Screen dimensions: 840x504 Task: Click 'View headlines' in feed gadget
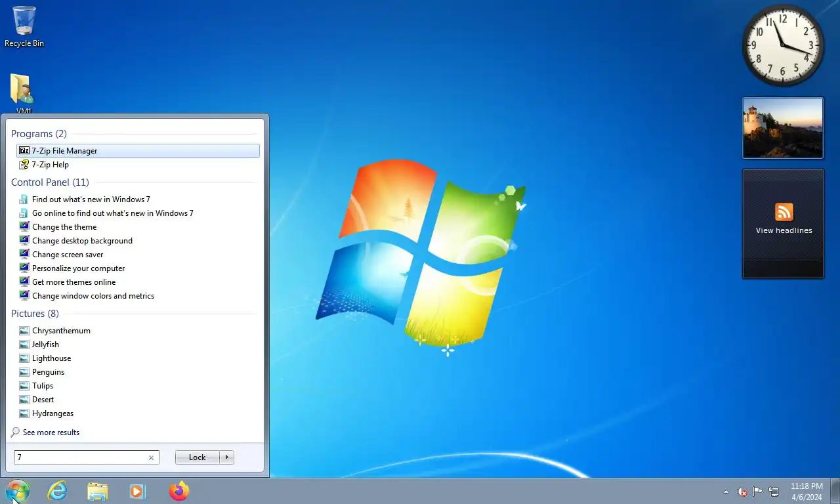pos(784,230)
